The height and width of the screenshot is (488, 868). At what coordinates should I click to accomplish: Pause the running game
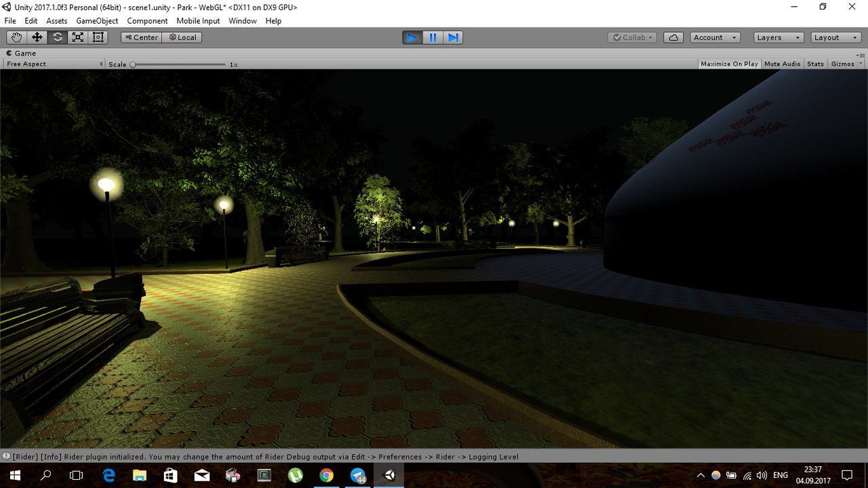coord(433,37)
